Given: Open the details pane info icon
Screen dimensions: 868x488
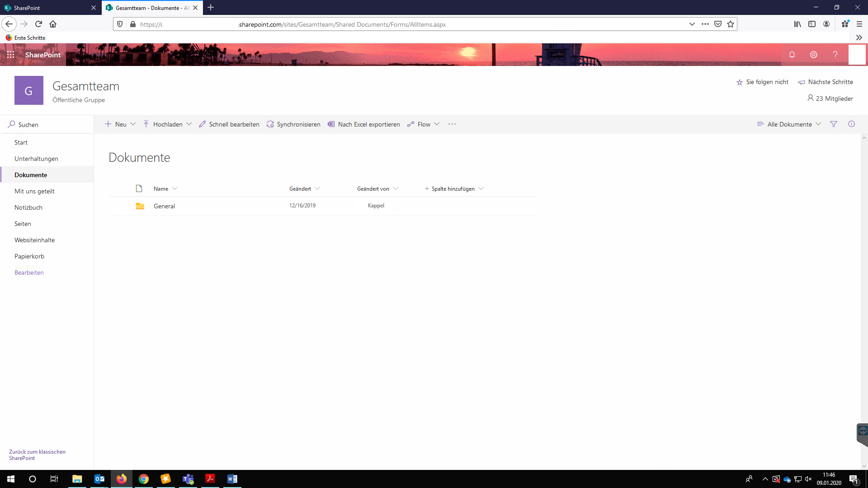Looking at the screenshot, I should click(851, 124).
